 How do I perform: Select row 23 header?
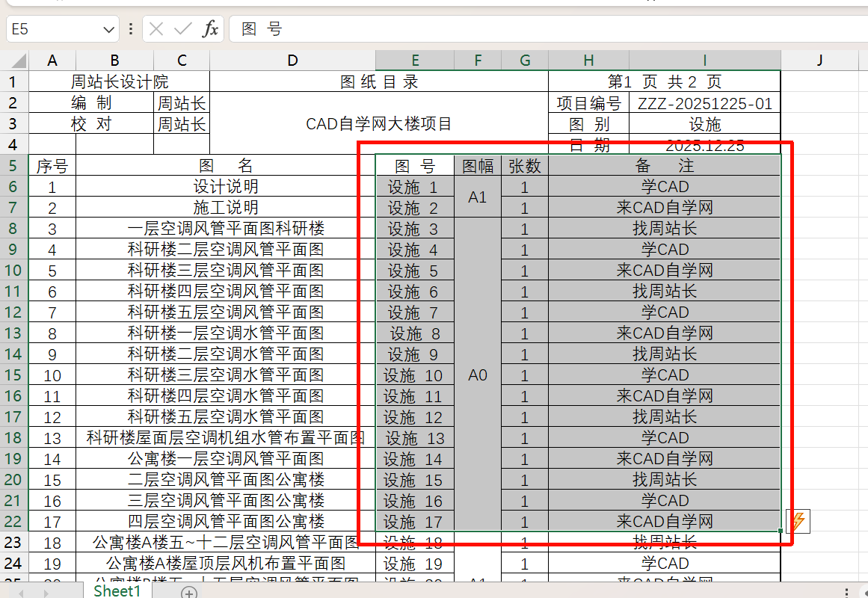click(14, 543)
